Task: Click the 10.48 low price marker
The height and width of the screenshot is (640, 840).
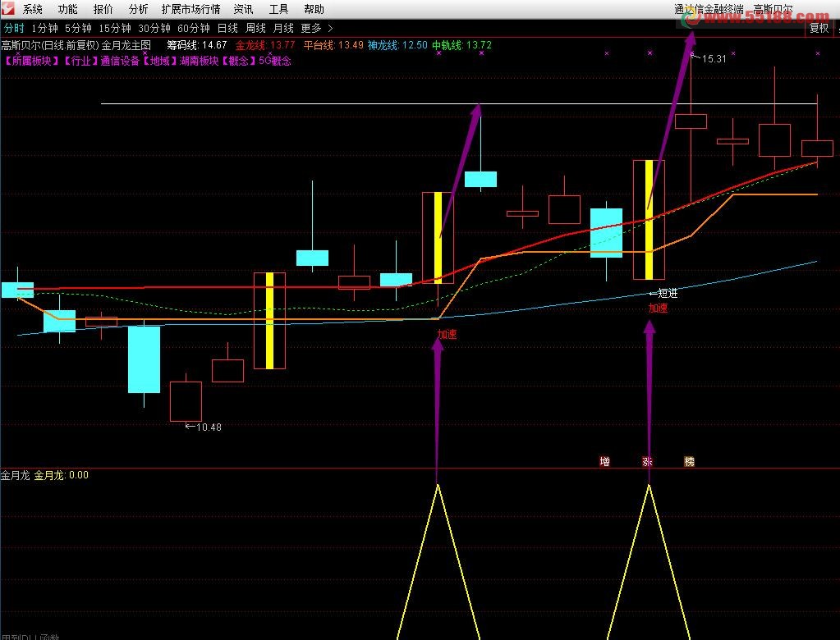Action: [207, 427]
